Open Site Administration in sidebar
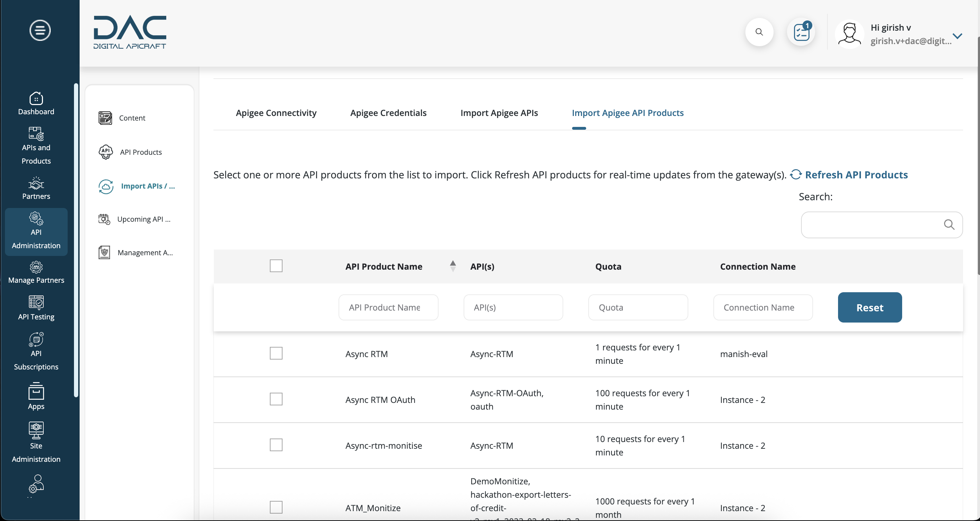Screen dimensions: 980x521 (x=36, y=443)
